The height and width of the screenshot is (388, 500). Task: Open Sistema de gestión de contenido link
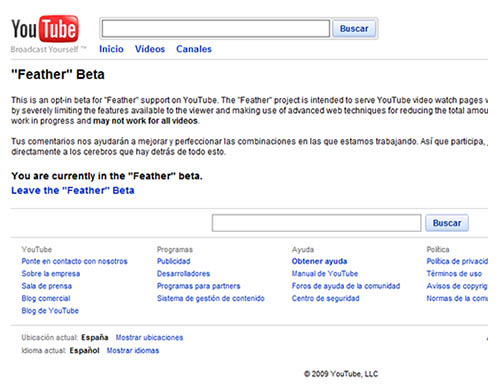point(211,298)
